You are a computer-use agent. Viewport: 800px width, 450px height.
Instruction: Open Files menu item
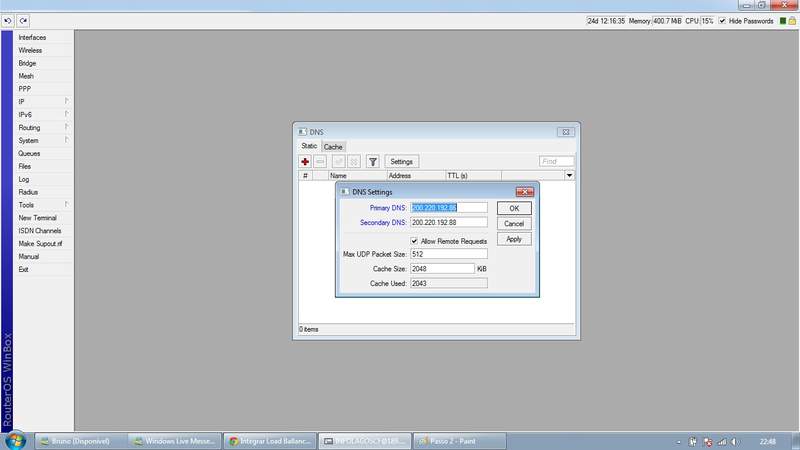pos(24,166)
